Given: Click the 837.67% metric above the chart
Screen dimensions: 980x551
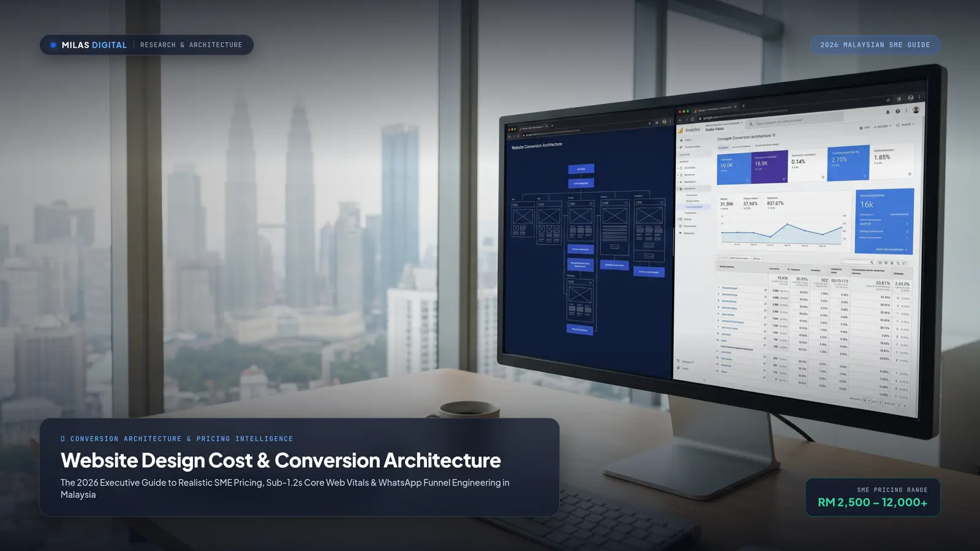Looking at the screenshot, I should [x=775, y=203].
